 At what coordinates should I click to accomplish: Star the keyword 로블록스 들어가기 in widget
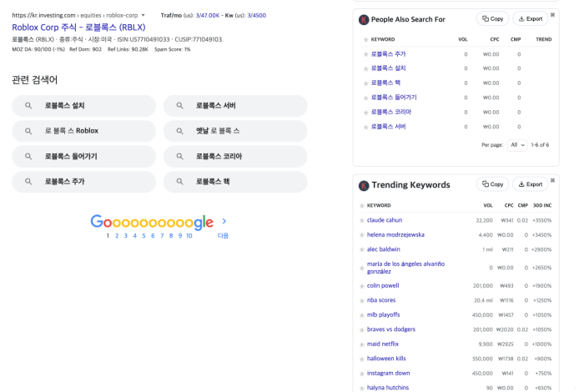365,98
